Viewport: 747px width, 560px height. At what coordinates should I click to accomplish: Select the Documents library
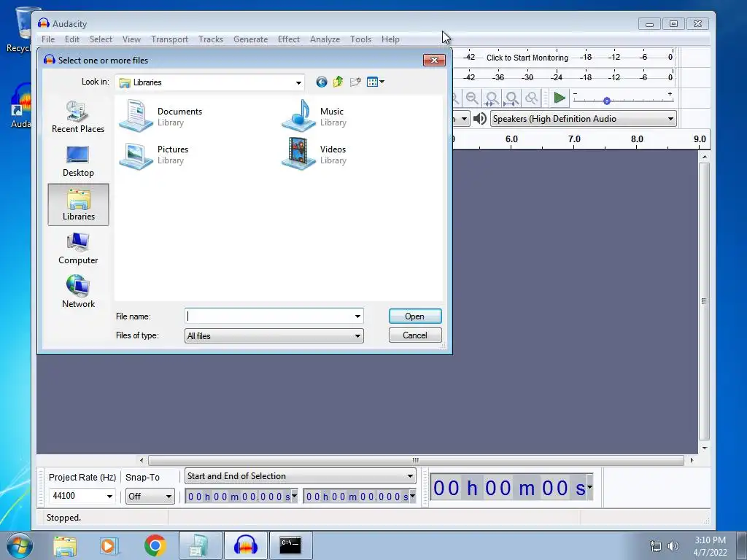(x=161, y=116)
